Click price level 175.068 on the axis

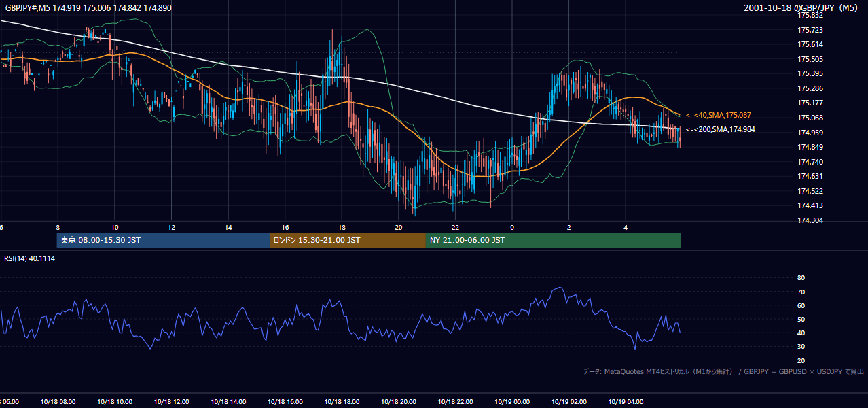(810, 118)
